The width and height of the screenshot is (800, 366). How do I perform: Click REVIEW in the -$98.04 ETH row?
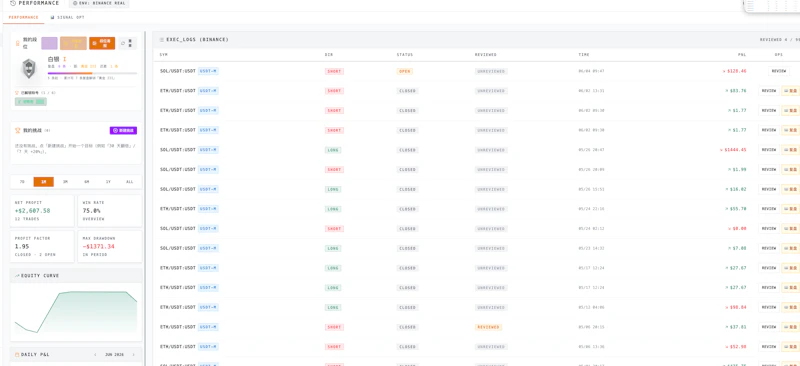(x=768, y=307)
